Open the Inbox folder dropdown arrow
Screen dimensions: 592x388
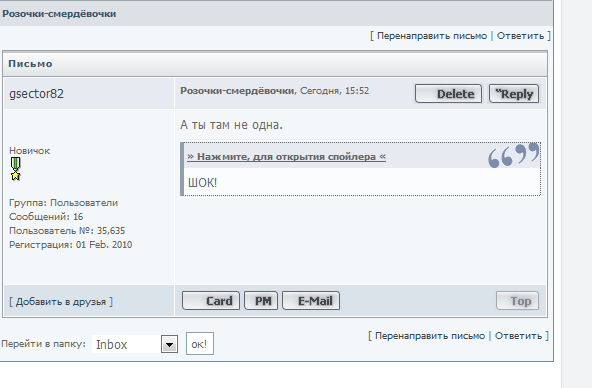(x=169, y=344)
